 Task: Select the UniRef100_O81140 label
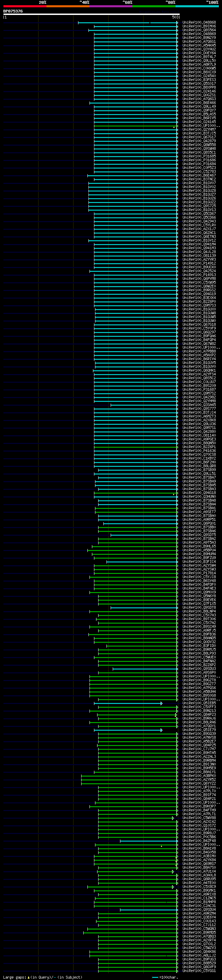pos(199,436)
